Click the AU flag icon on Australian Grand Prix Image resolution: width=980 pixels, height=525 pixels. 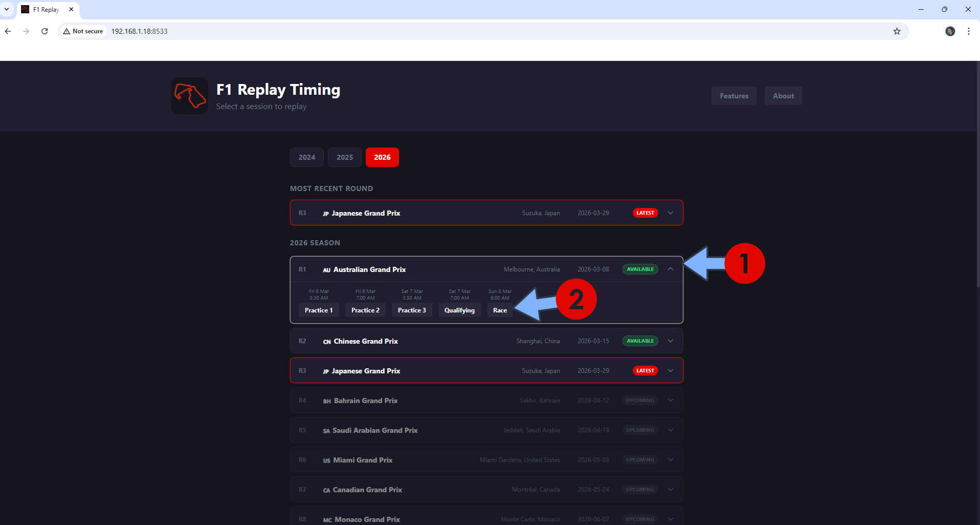[x=326, y=269]
